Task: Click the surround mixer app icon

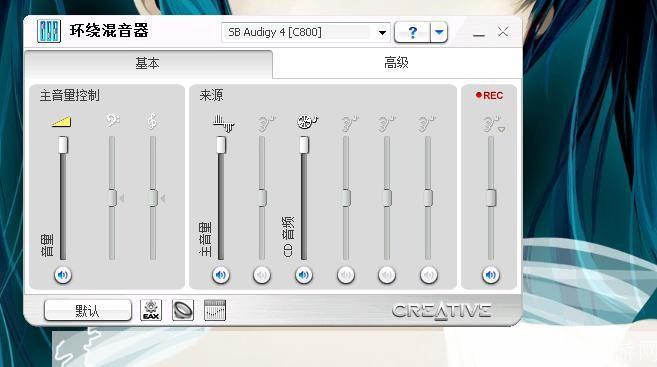Action: click(x=49, y=31)
